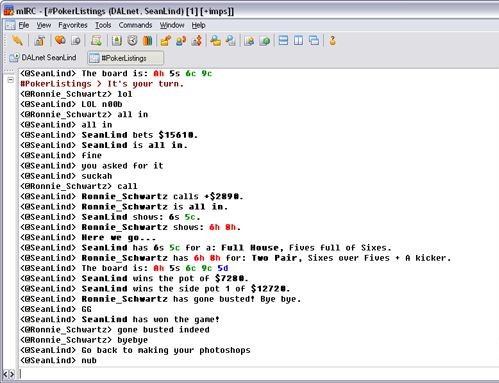The height and width of the screenshot is (383, 499).
Task: Click board line ending with 5d
Action: pos(124,268)
